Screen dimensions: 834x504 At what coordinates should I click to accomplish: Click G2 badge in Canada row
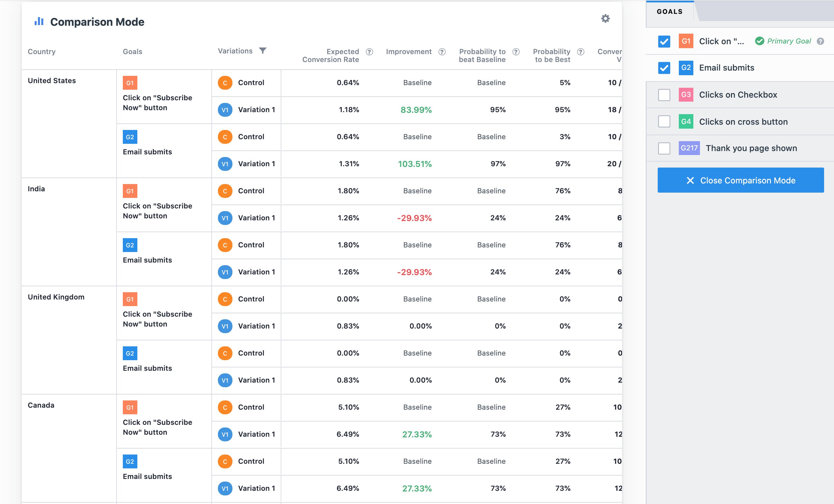pyautogui.click(x=130, y=462)
